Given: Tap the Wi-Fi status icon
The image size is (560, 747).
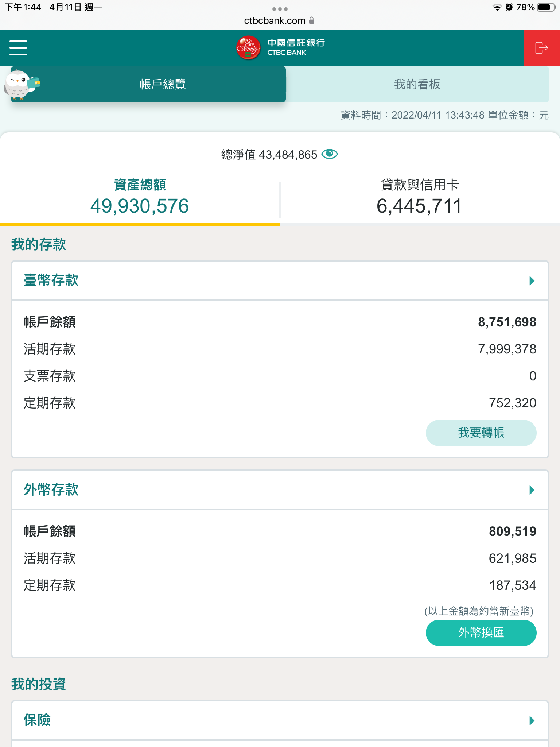Looking at the screenshot, I should 497,7.
